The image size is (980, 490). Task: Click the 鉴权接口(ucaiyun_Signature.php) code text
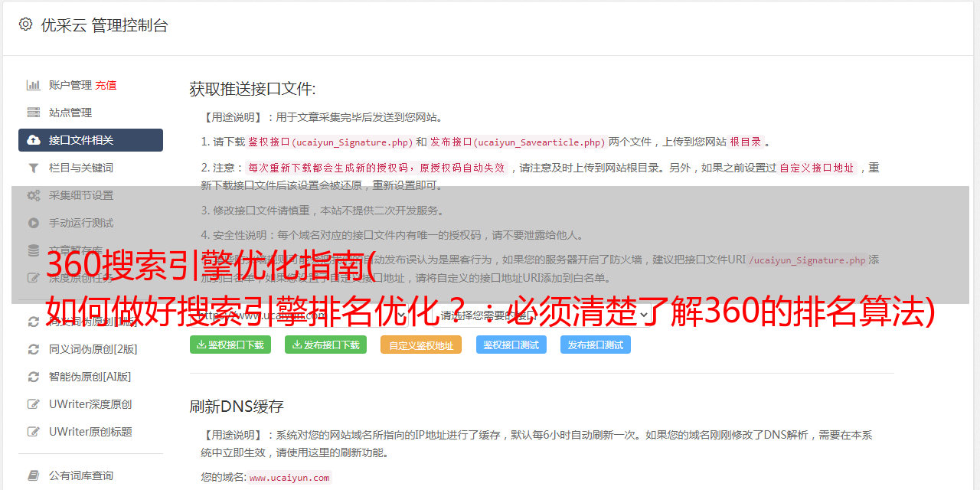click(330, 142)
